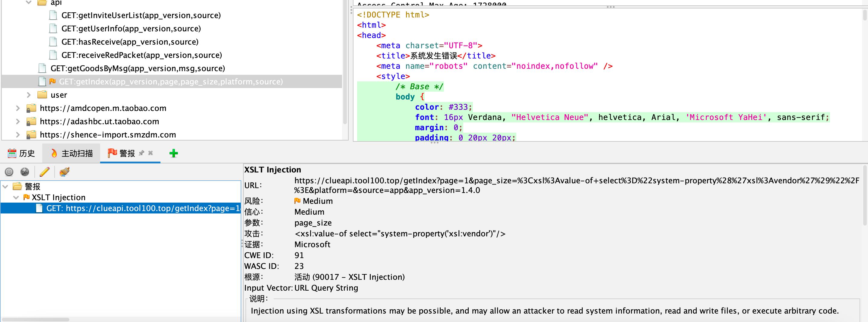868x322 pixels.
Task: Pin the 警报 tab using the pin icon
Action: coord(142,153)
